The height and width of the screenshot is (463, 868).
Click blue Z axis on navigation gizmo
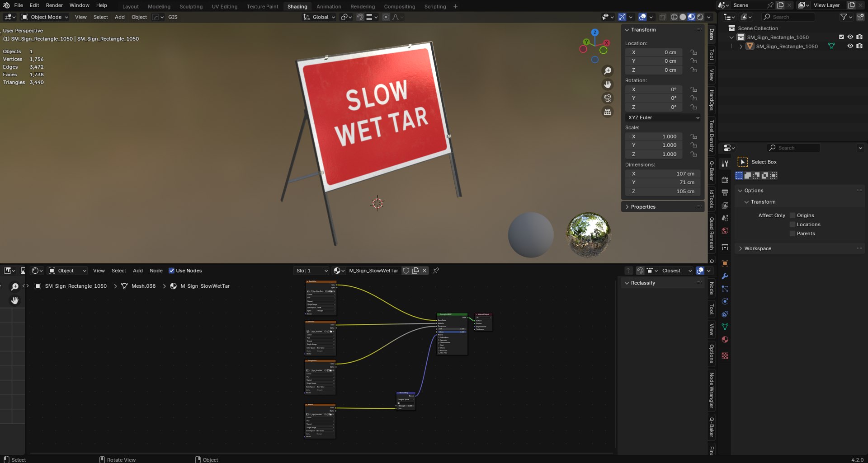pyautogui.click(x=595, y=33)
